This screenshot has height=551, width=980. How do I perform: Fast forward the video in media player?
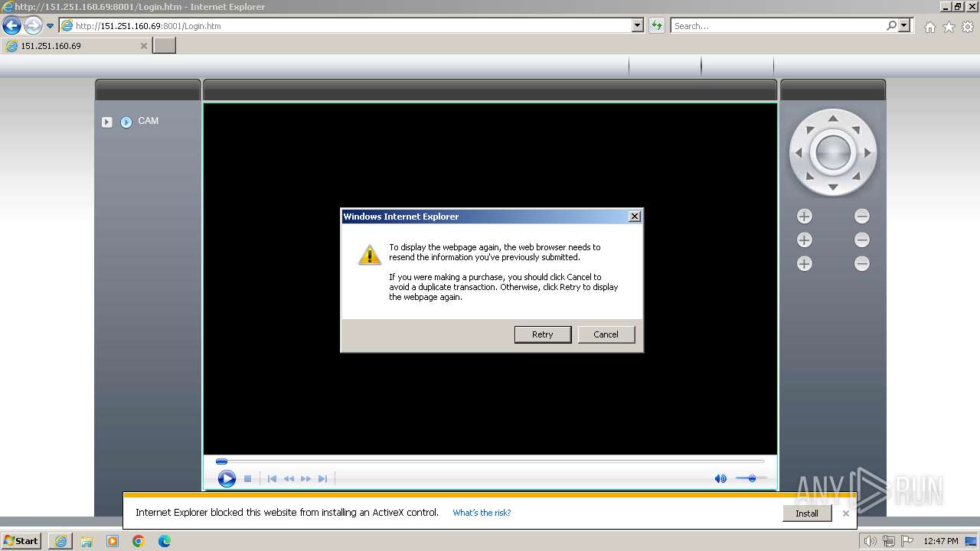(305, 478)
